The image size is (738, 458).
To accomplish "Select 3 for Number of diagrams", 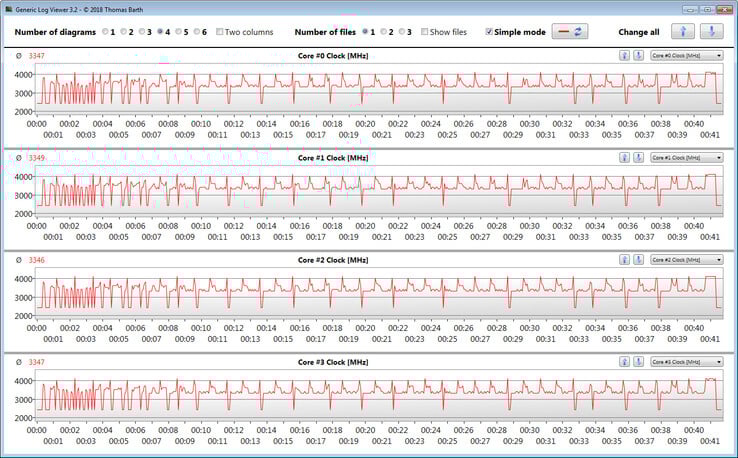I will click(x=142, y=32).
